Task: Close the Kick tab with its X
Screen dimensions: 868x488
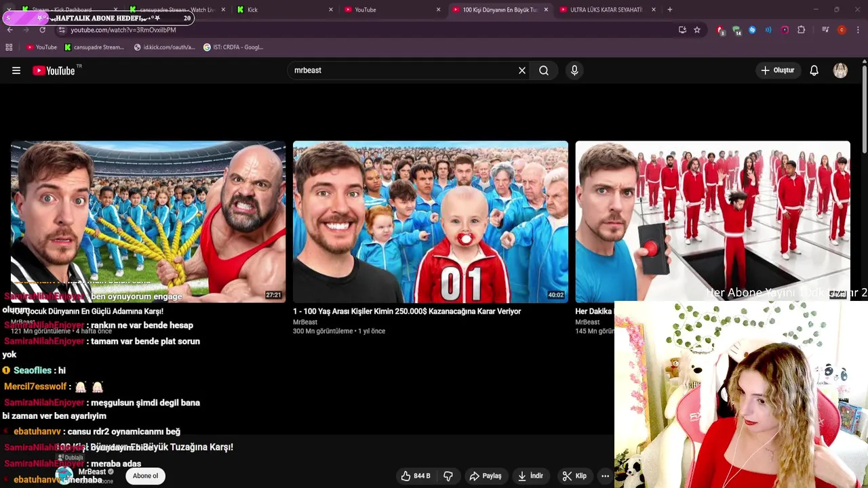Action: pos(331,9)
